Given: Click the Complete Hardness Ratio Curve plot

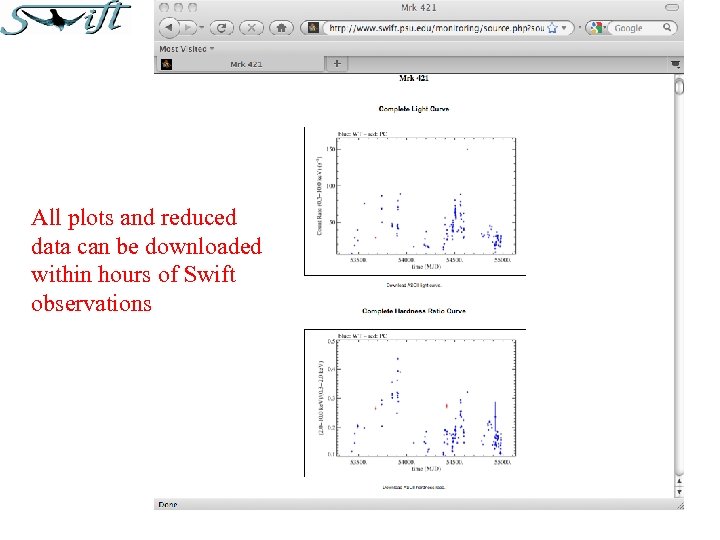Looking at the screenshot, I should pos(415,403).
